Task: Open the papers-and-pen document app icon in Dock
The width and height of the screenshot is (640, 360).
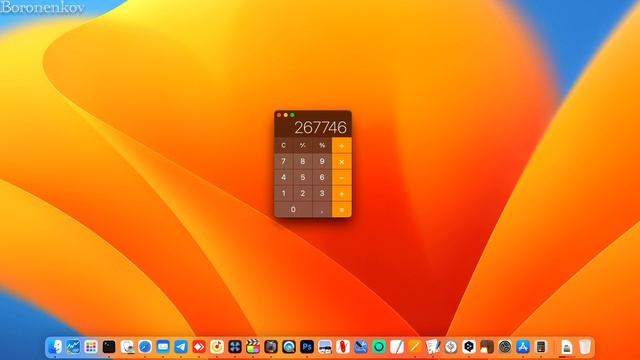Action: pyautogui.click(x=433, y=347)
